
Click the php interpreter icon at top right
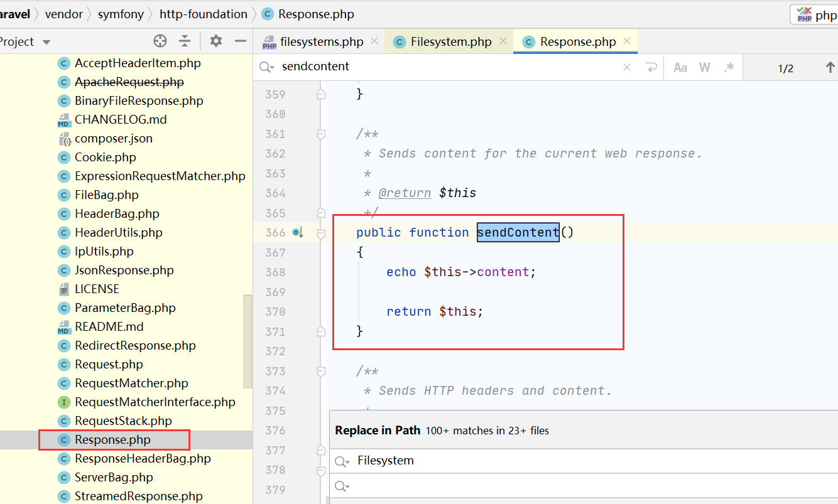[803, 13]
